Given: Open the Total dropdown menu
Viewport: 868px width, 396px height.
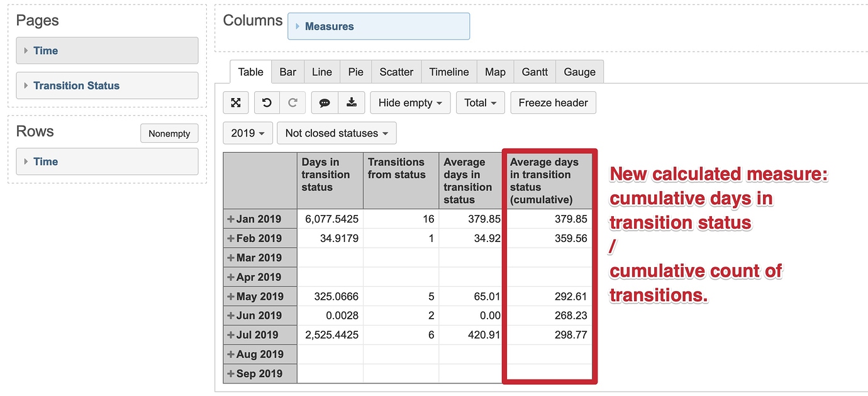Looking at the screenshot, I should [x=480, y=102].
